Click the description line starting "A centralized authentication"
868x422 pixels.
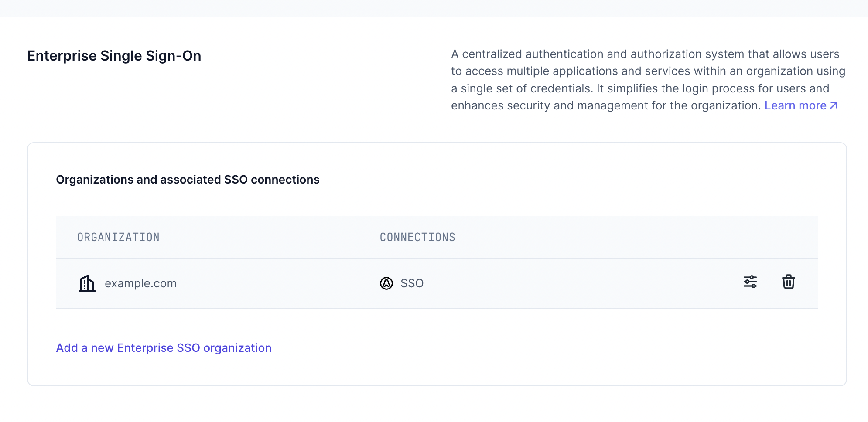pos(645,54)
